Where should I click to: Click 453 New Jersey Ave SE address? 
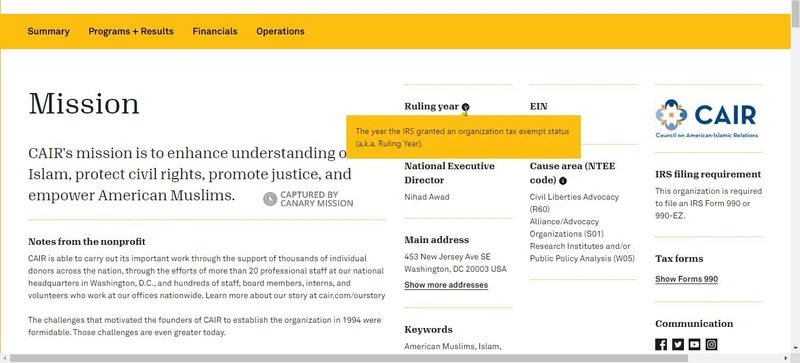point(447,257)
